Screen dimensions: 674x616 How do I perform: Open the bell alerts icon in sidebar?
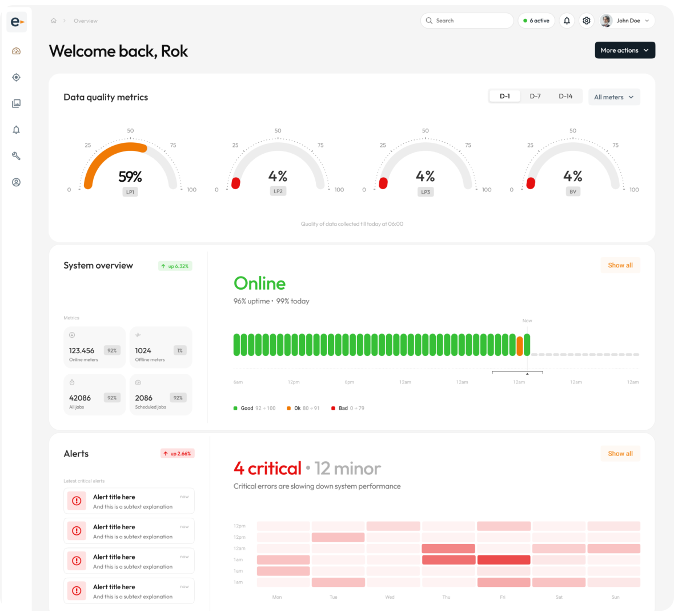16,130
